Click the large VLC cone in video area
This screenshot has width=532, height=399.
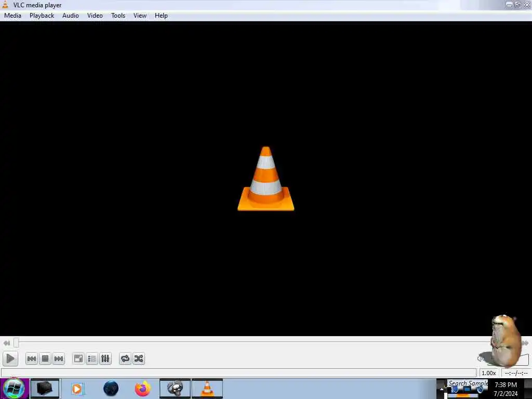(x=265, y=179)
